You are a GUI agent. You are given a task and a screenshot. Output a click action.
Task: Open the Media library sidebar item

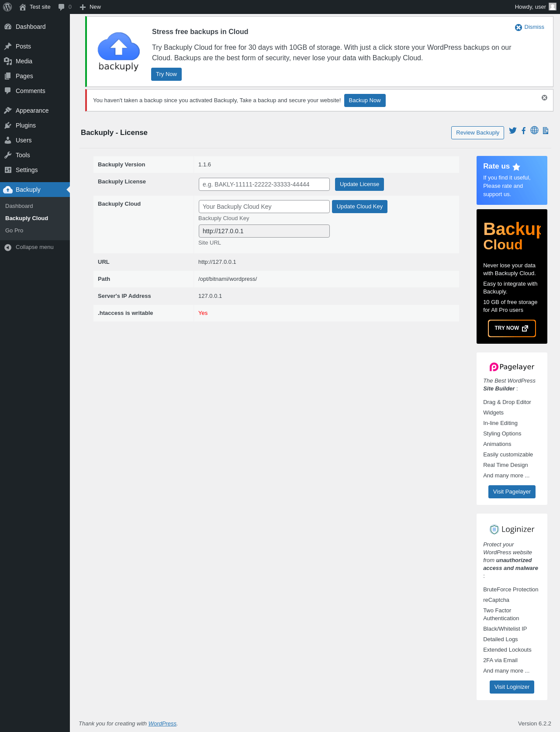(35, 61)
